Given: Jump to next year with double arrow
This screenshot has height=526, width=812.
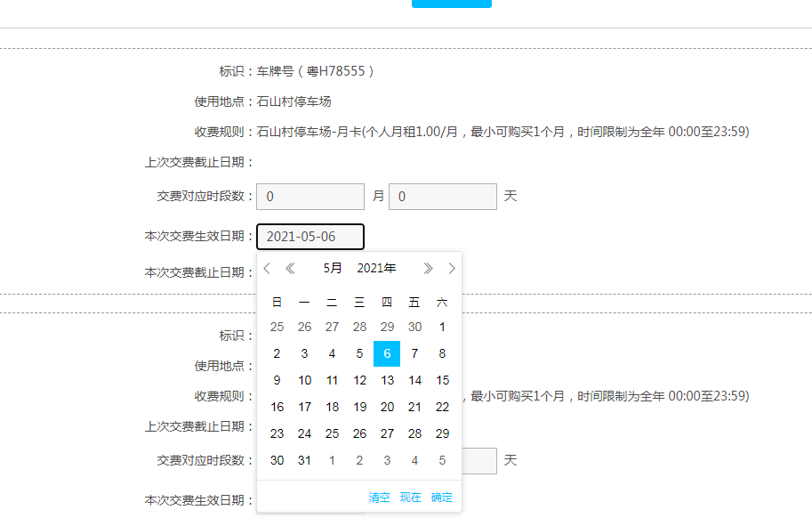Looking at the screenshot, I should 428,269.
